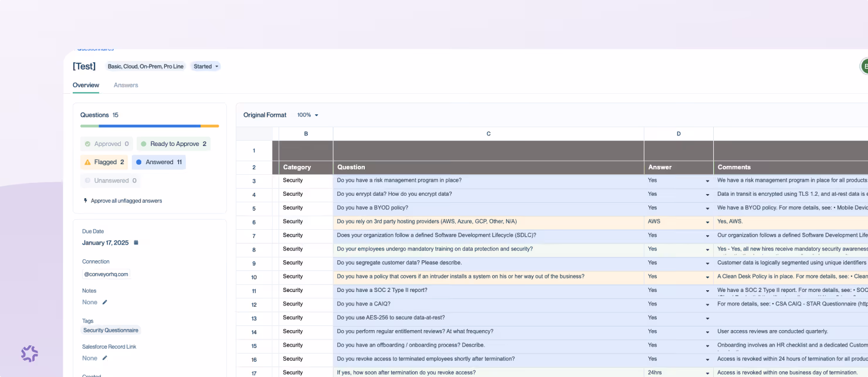
Task: Click 'Do you segregate customer data?' cell
Action: 489,263
